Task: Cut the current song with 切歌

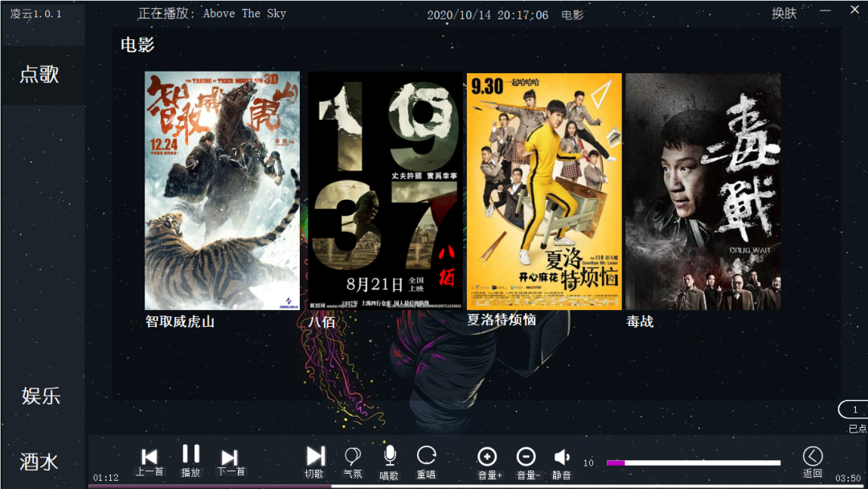Action: coord(316,456)
